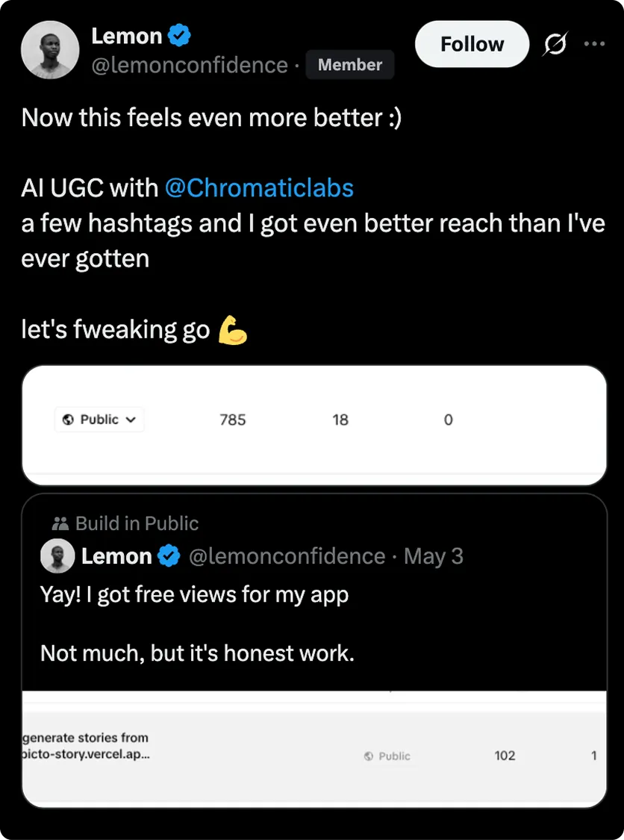Click the May 3 timestamp
This screenshot has height=840, width=624.
click(x=434, y=556)
